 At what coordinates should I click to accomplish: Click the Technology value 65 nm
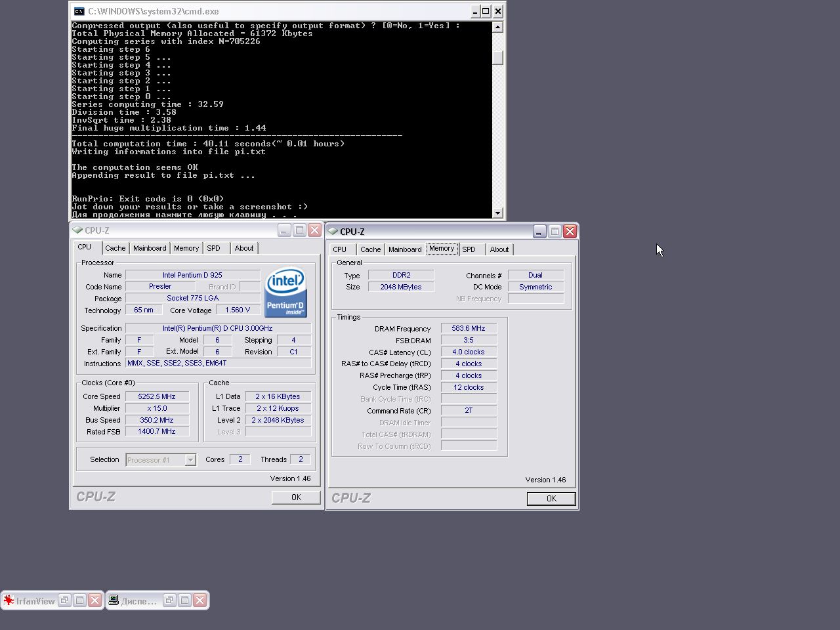(x=144, y=310)
